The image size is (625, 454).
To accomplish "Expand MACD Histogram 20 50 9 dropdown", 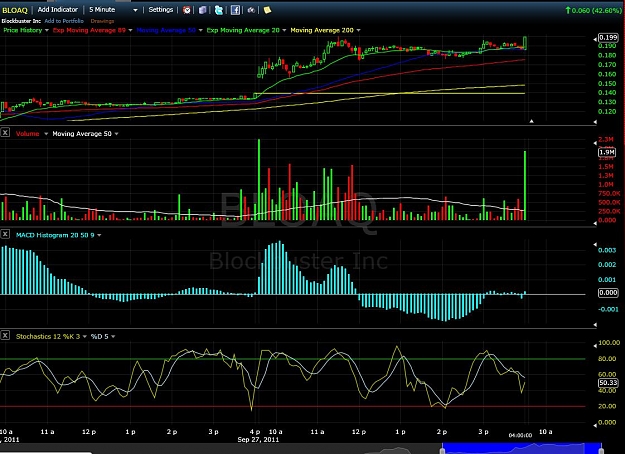I will point(99,235).
